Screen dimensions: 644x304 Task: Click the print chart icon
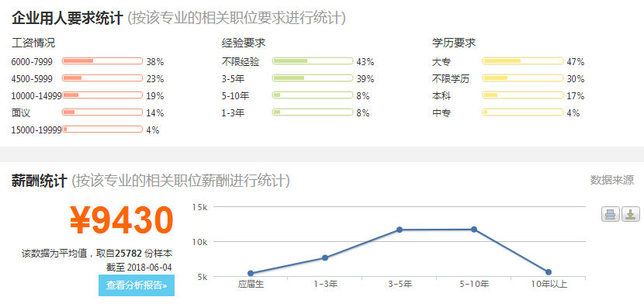[x=611, y=214]
